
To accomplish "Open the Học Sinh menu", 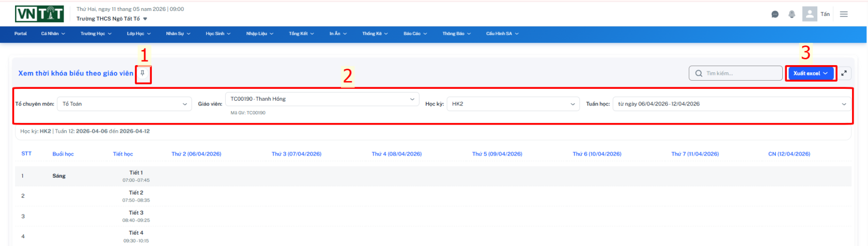I will 218,34.
